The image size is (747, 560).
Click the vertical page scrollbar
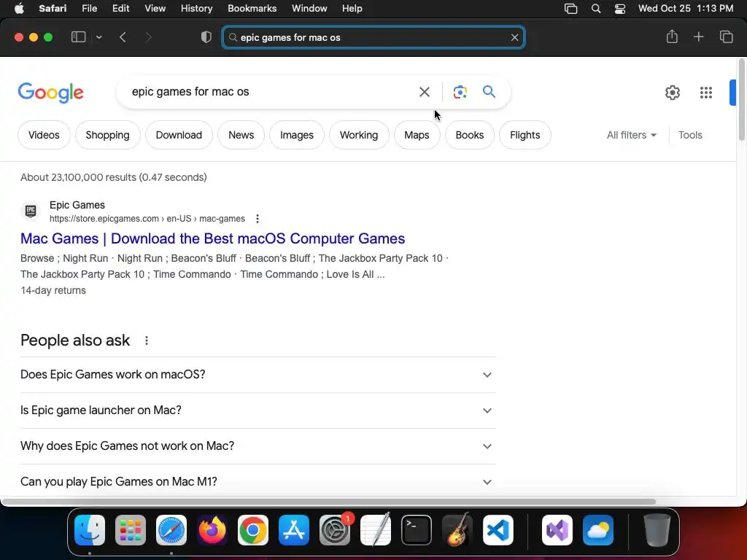point(742,100)
